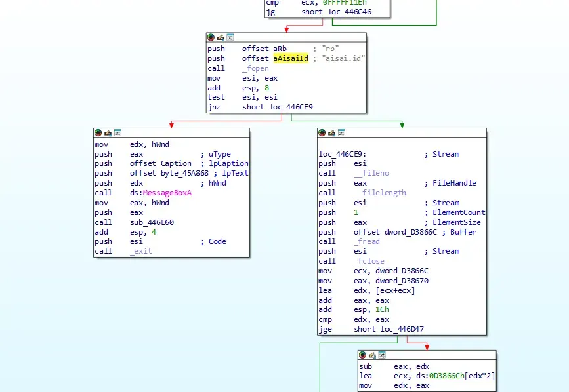Click the pencil edit icon on the _fopen block
The height and width of the screenshot is (392, 569).
point(221,37)
